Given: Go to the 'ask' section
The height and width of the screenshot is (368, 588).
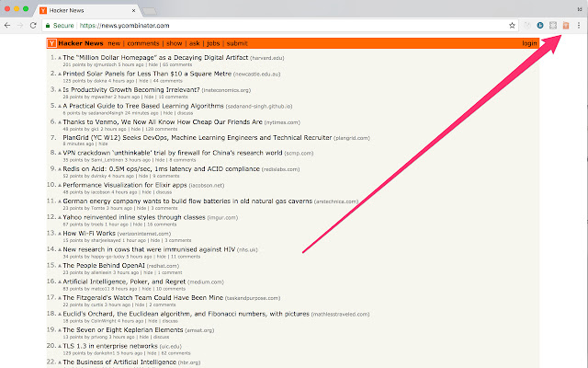Looking at the screenshot, I should pos(194,43).
